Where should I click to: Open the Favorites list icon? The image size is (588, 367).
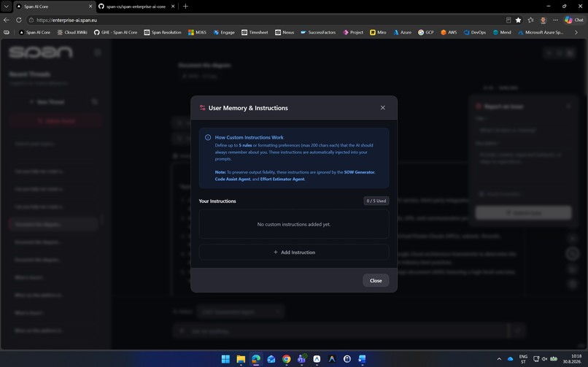coord(530,20)
